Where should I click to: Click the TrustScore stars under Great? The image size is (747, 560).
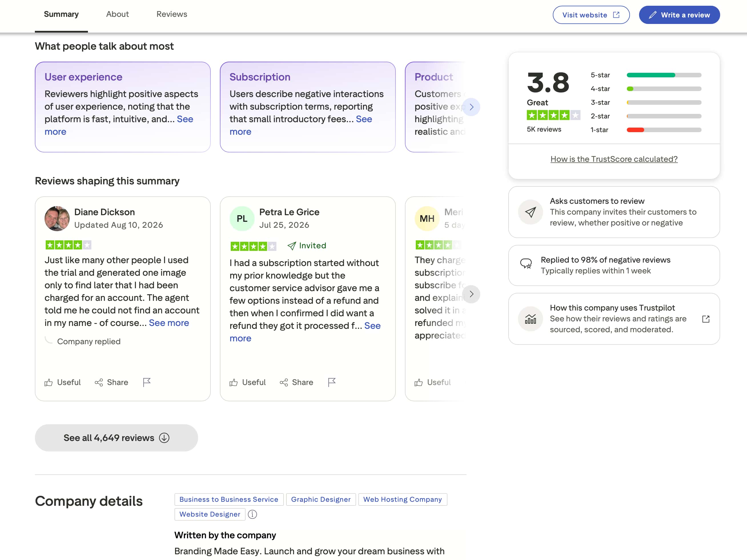[x=553, y=115]
